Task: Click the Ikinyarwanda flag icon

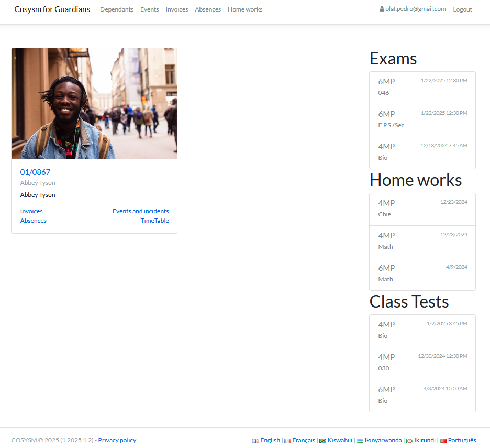Action: pos(359,440)
